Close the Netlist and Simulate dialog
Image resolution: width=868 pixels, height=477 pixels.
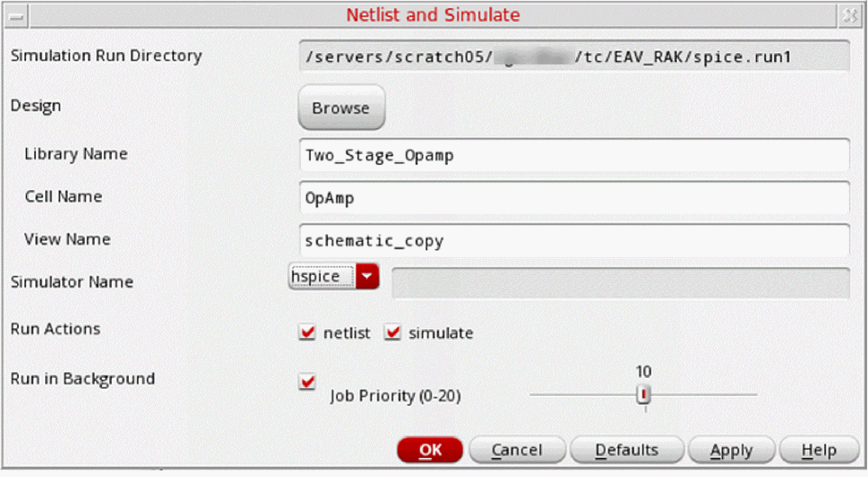point(851,14)
